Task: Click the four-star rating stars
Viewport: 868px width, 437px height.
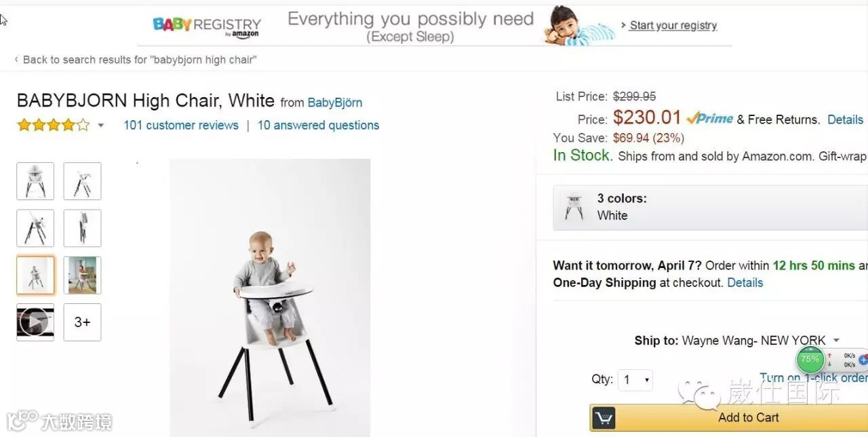Action: [x=53, y=125]
